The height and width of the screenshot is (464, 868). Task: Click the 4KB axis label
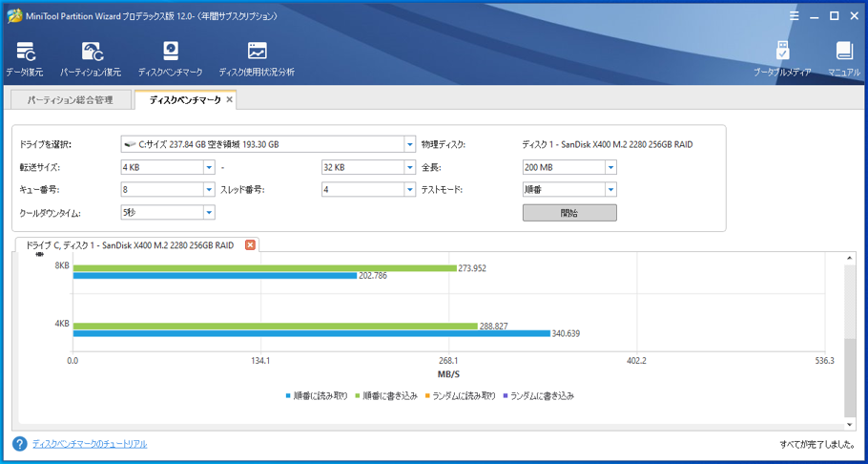pyautogui.click(x=62, y=324)
